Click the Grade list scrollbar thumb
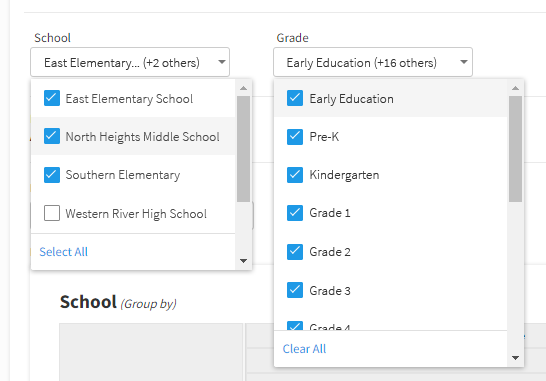 pyautogui.click(x=515, y=149)
